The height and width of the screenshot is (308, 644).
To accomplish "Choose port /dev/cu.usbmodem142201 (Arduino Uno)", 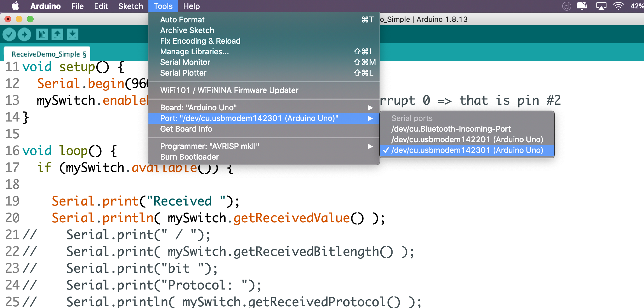I will (x=467, y=140).
